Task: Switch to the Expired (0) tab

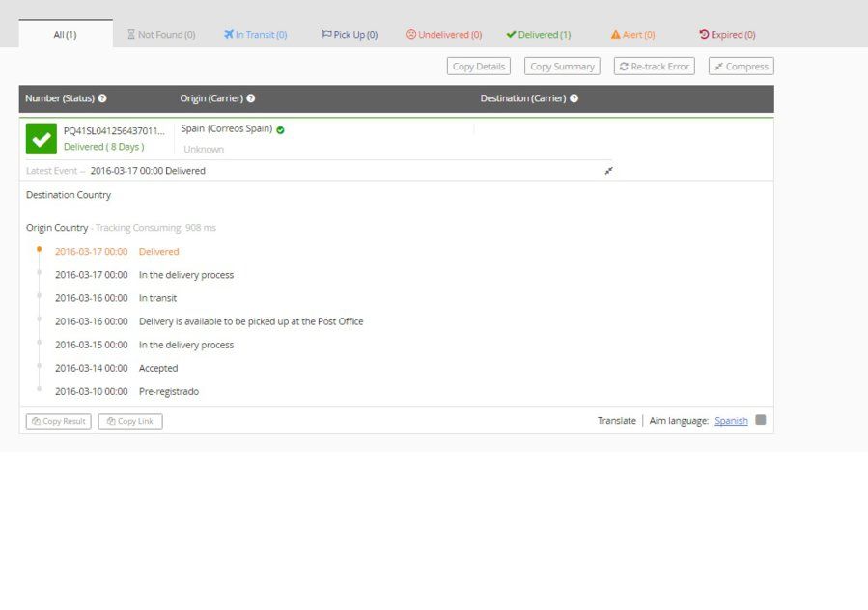Action: [x=727, y=35]
